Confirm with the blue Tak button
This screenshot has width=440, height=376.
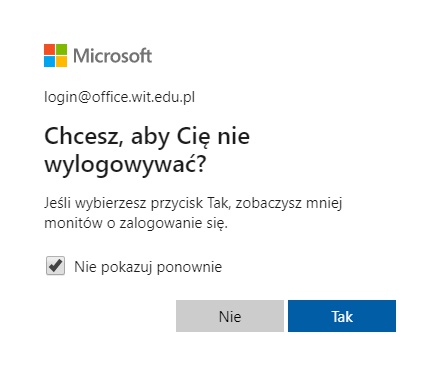click(x=342, y=316)
